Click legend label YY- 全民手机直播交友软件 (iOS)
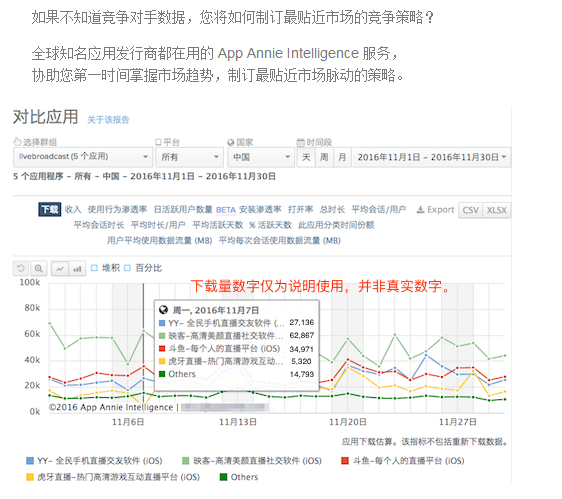This screenshot has width=562, height=499. [100, 461]
